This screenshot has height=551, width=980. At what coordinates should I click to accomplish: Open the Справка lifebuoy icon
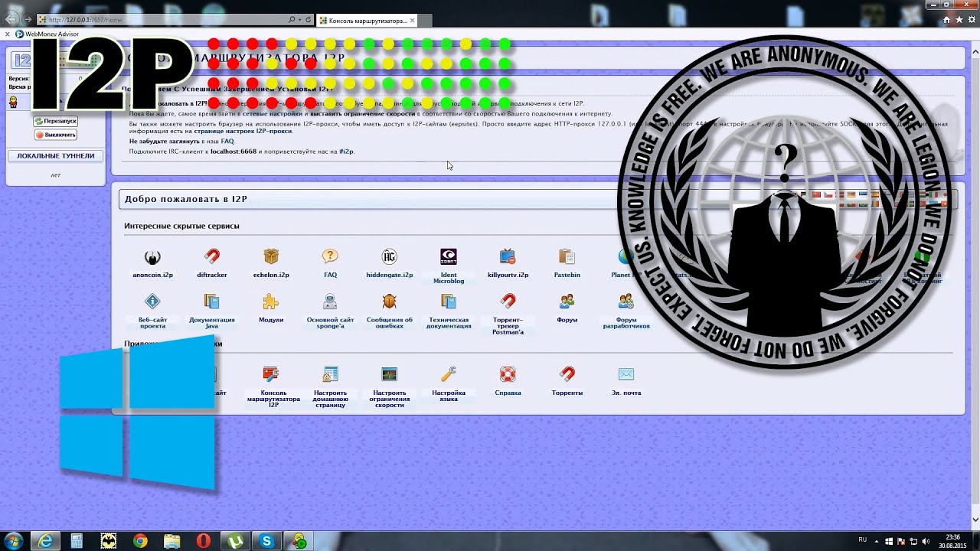point(508,374)
